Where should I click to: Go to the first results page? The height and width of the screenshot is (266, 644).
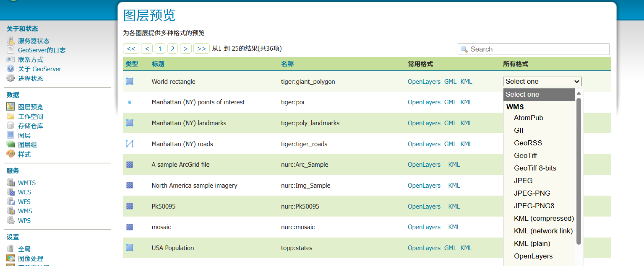(x=131, y=49)
